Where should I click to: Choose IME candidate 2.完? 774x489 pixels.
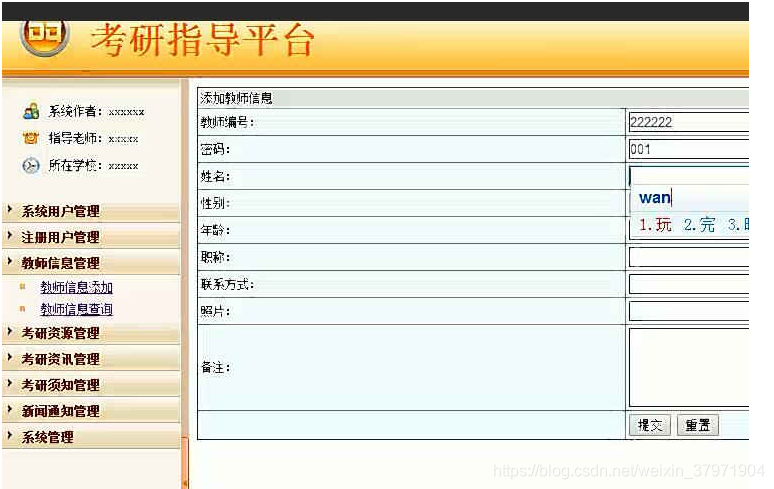[x=699, y=225]
